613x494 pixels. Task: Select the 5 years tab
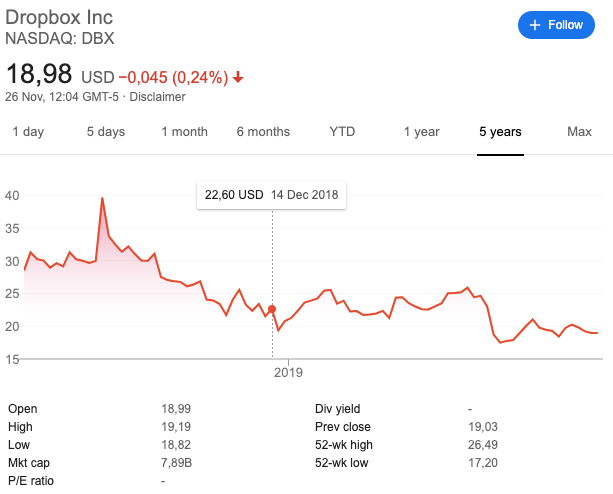coord(500,132)
